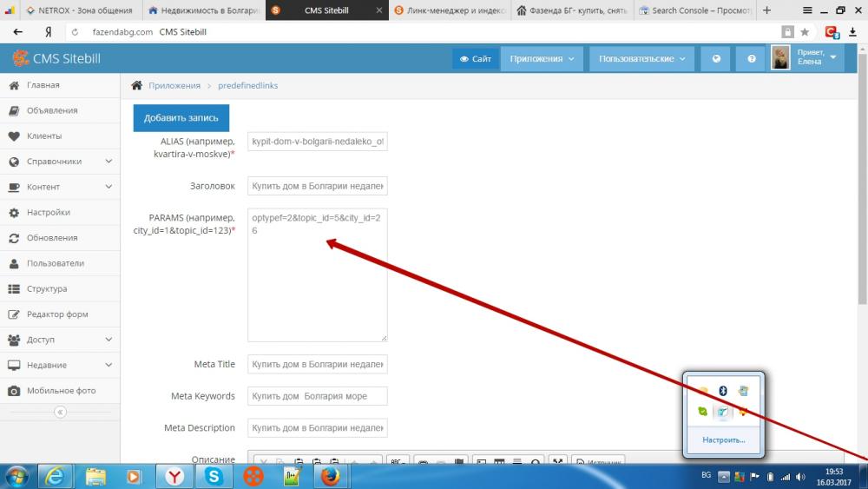Click inside the PARAMS textarea
This screenshot has height=489, width=868.
click(317, 274)
